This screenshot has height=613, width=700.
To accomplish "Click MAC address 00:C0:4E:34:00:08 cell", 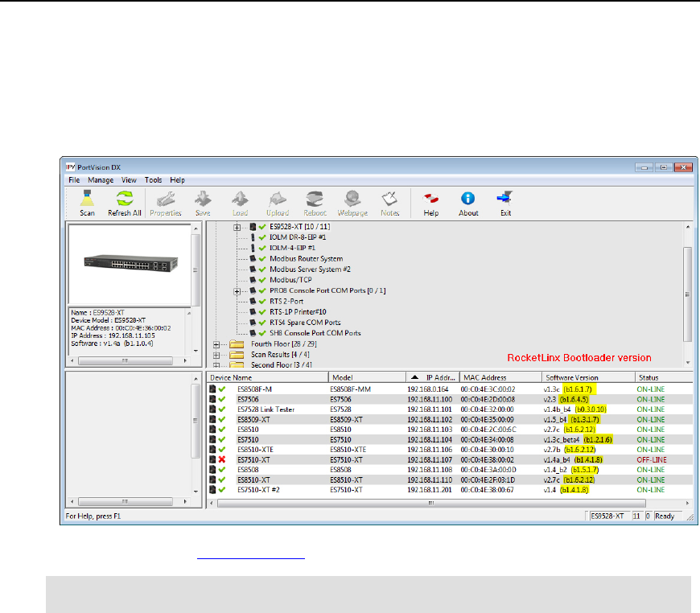I will [487, 440].
